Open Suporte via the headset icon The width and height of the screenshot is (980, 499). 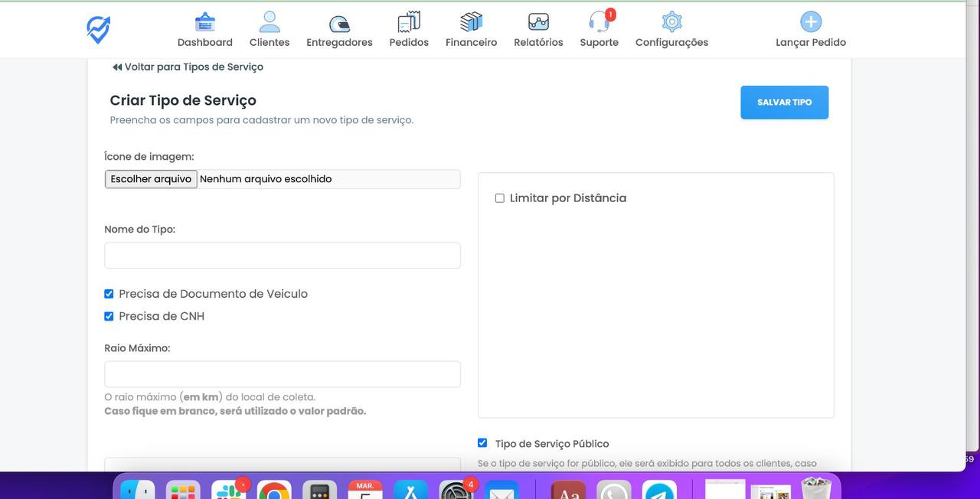click(x=598, y=21)
